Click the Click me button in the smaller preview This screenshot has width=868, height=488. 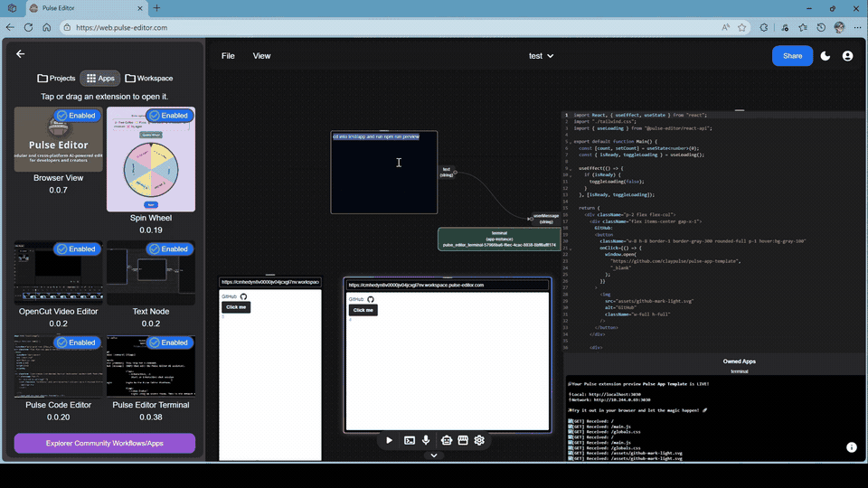click(x=236, y=307)
